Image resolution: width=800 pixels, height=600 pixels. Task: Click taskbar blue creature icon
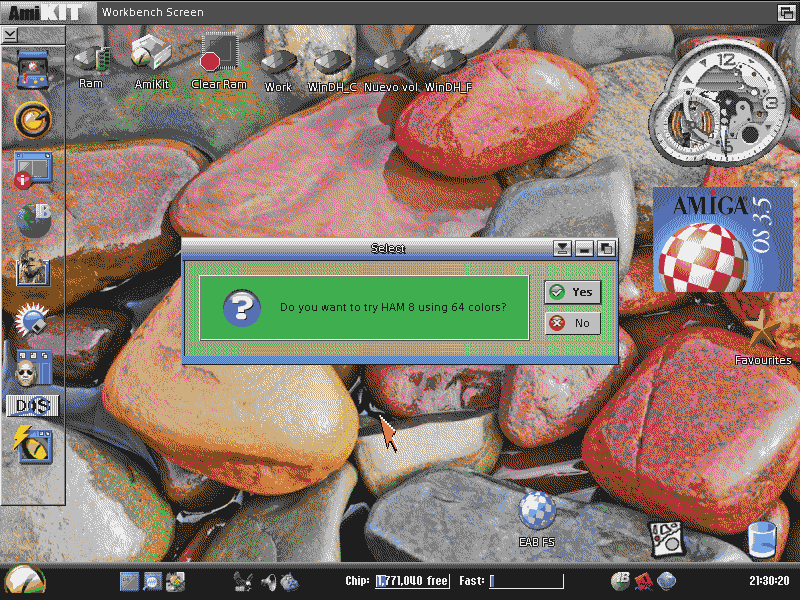(289, 581)
